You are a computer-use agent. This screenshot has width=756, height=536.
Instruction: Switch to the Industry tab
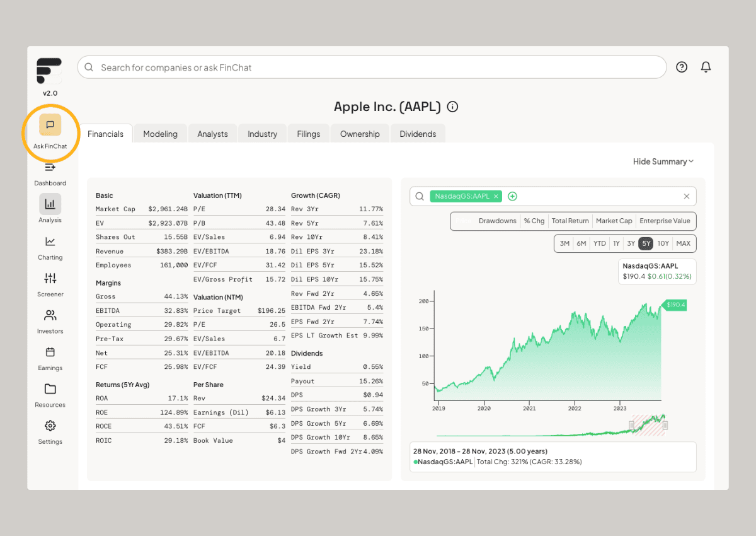pos(262,134)
